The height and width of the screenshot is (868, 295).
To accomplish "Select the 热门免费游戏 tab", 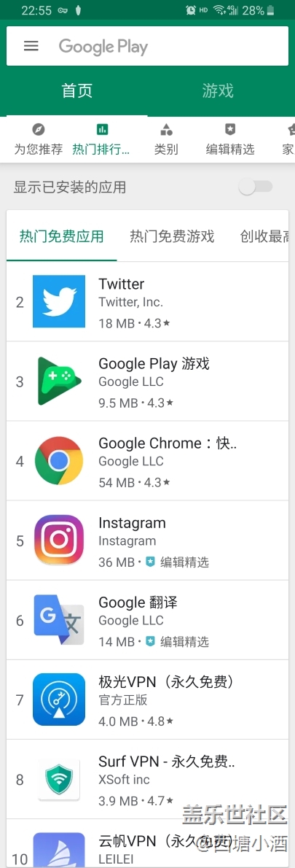I will pos(172,236).
